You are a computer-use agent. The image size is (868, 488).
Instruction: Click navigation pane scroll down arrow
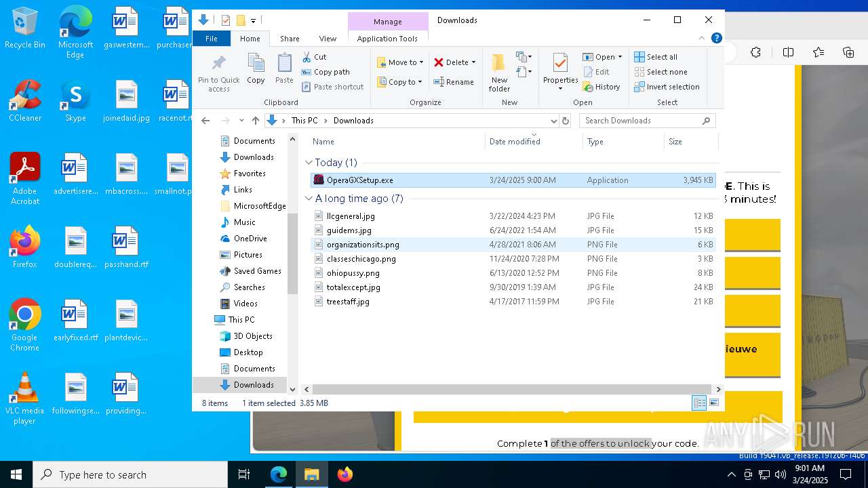(x=293, y=389)
